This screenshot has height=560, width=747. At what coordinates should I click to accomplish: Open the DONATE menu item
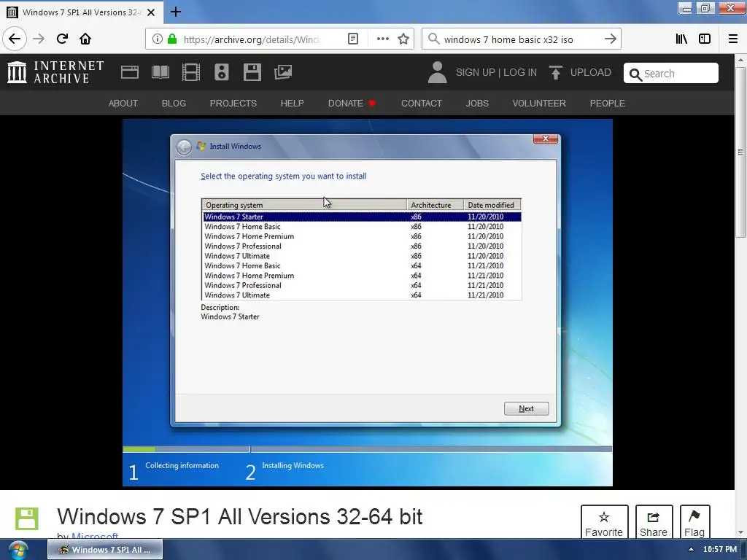pyautogui.click(x=352, y=104)
